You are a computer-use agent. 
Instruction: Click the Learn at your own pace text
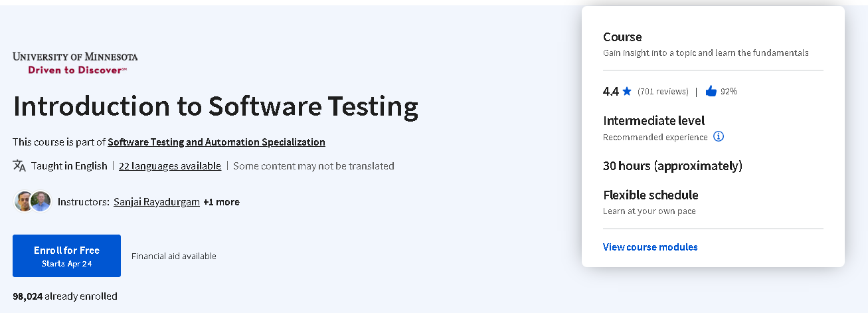650,211
